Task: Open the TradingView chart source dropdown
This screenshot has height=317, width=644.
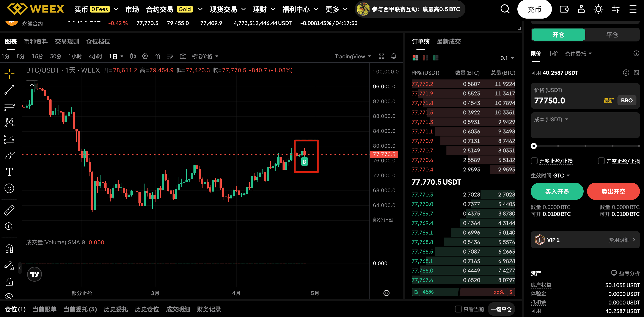Action: (x=353, y=56)
